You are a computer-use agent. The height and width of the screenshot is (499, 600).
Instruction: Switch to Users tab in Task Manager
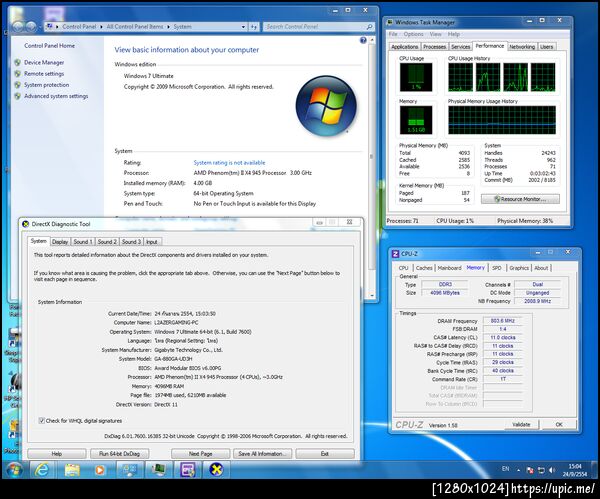tap(546, 47)
